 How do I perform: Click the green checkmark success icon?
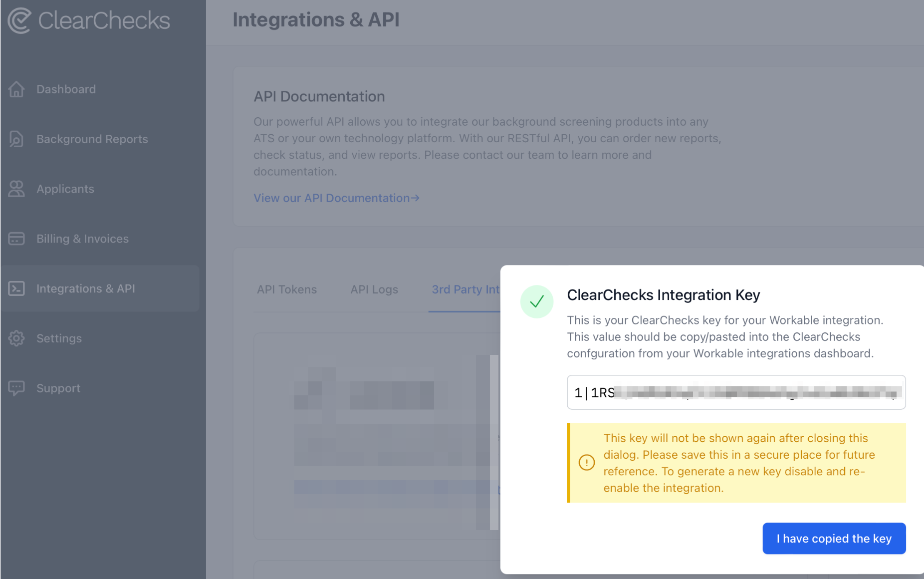click(x=537, y=301)
